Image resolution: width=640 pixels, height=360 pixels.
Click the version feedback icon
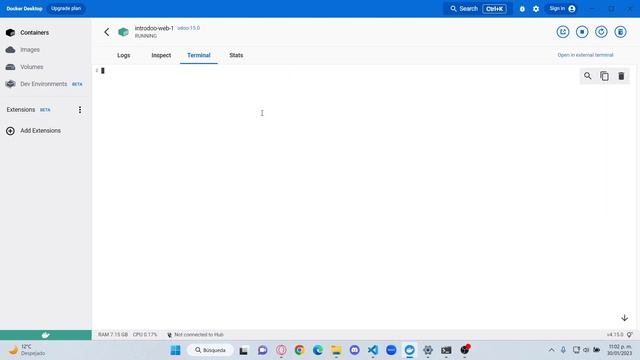point(630,335)
